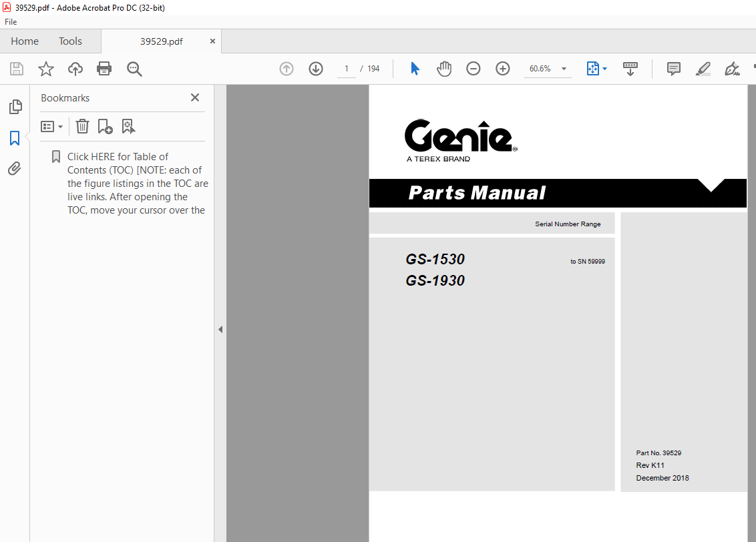Click the upload to cloud icon
756x542 pixels.
75,69
